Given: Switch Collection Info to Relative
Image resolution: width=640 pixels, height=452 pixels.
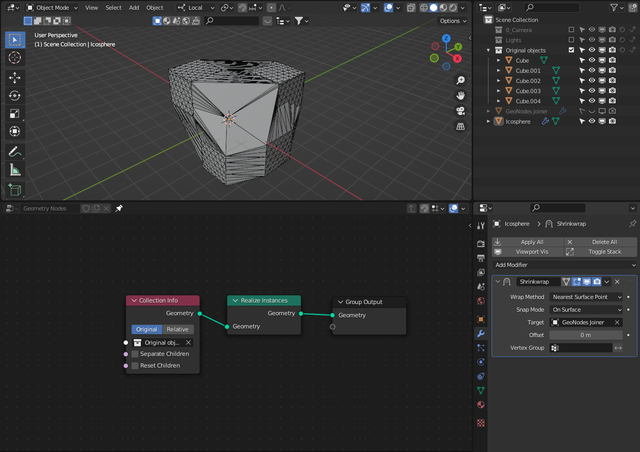Looking at the screenshot, I should [178, 329].
